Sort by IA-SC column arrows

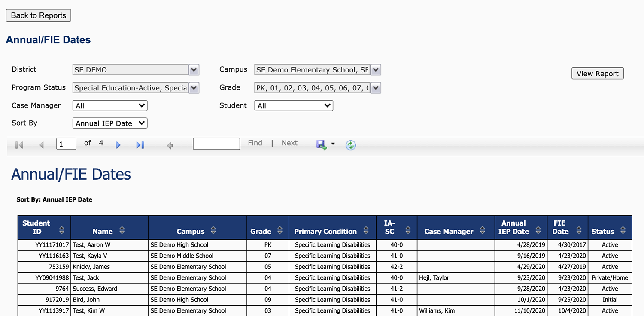pyautogui.click(x=408, y=230)
